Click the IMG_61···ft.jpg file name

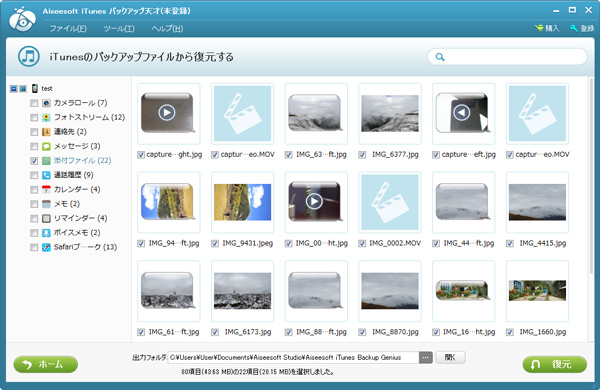174,332
